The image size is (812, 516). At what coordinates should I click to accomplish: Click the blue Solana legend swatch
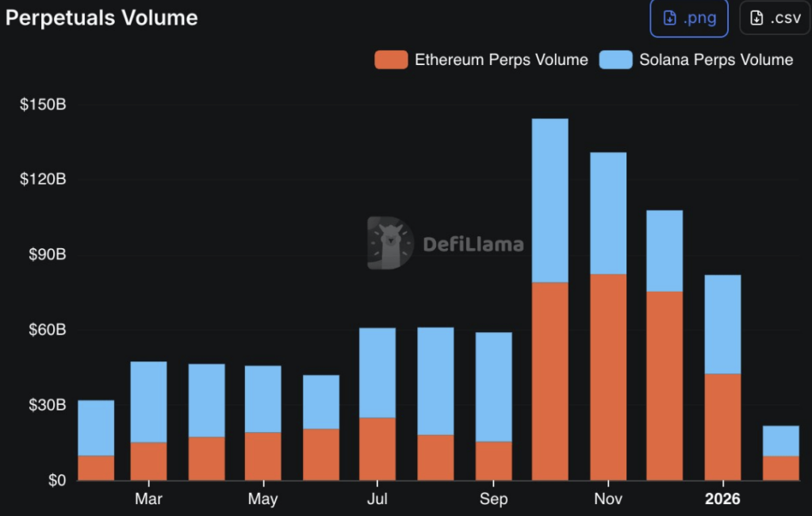[x=615, y=59]
